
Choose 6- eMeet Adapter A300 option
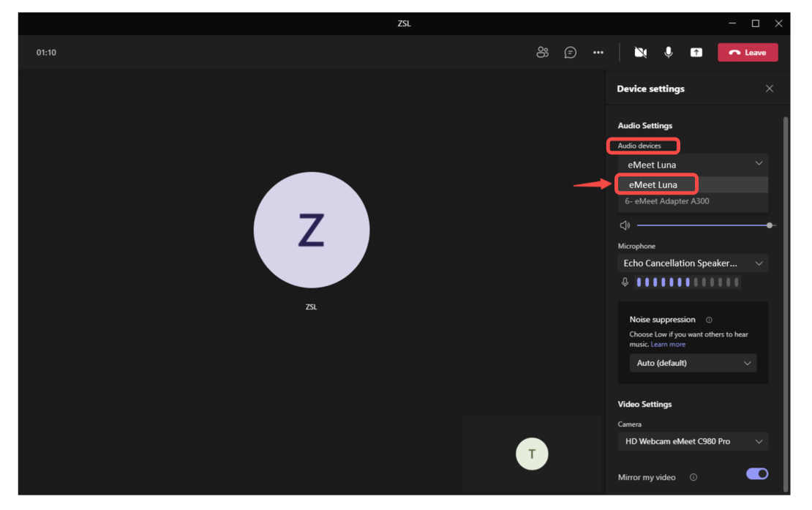(x=667, y=201)
